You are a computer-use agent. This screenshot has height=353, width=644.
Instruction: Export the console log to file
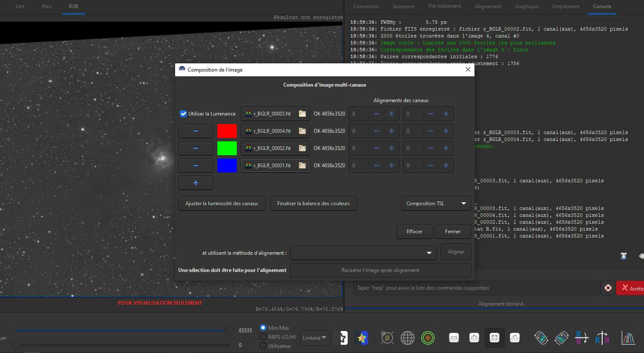624,256
